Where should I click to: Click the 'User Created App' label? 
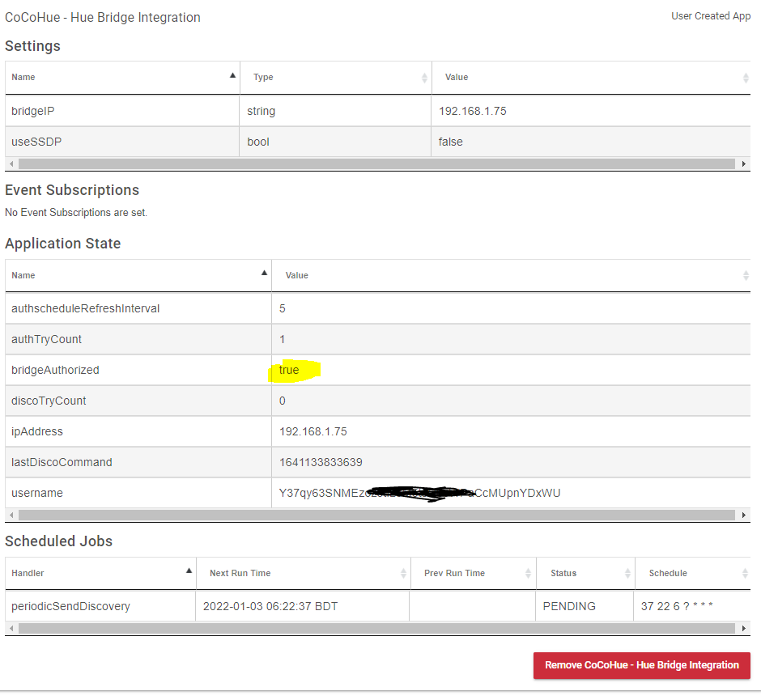(x=711, y=16)
